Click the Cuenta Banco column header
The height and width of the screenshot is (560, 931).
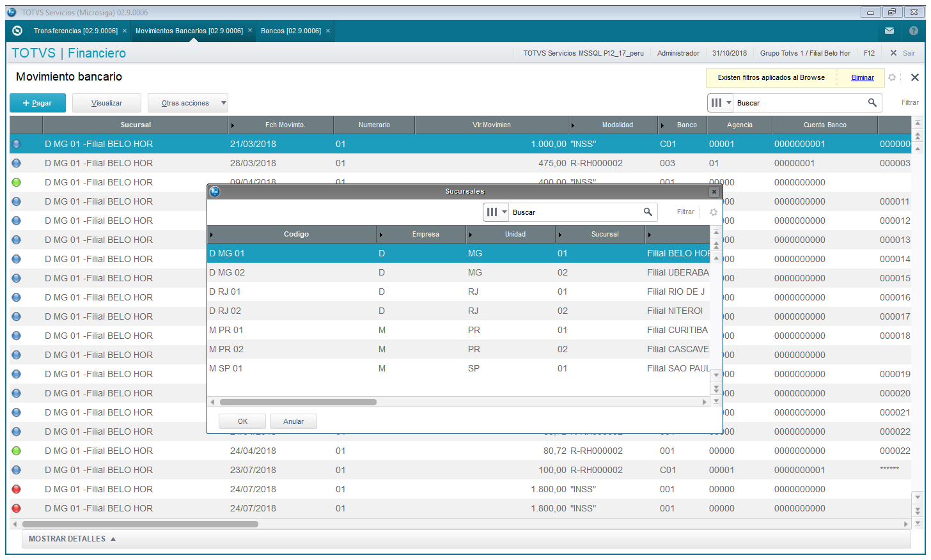click(825, 125)
